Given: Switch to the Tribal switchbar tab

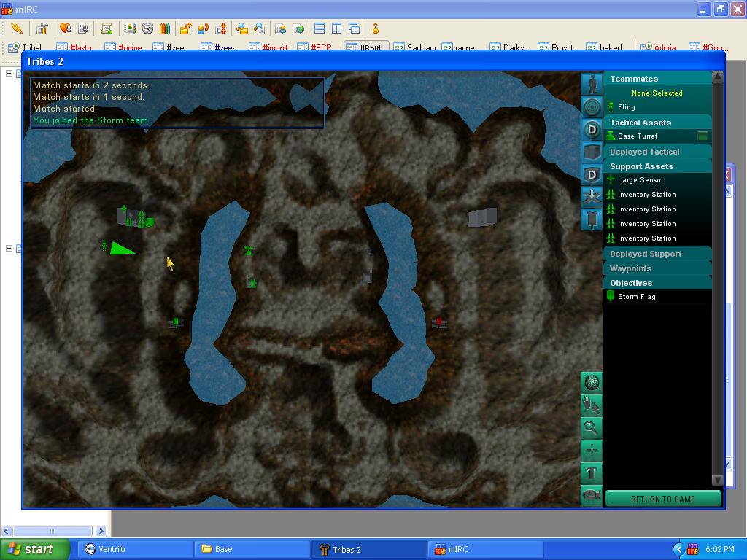Looking at the screenshot, I should 27,47.
